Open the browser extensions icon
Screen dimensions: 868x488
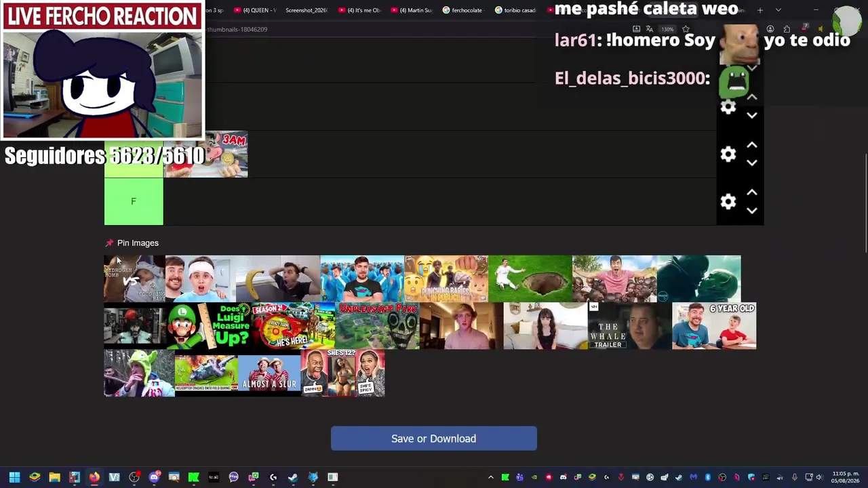[787, 29]
